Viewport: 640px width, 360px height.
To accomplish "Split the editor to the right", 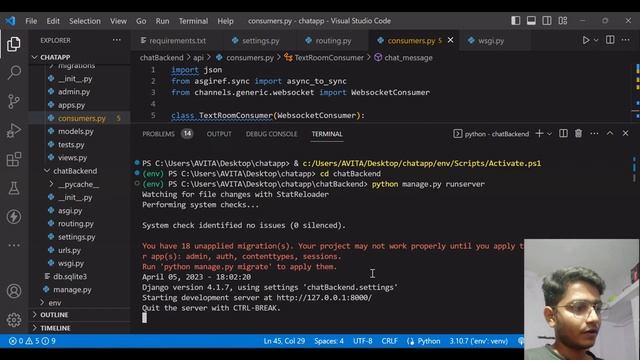I will (610, 40).
